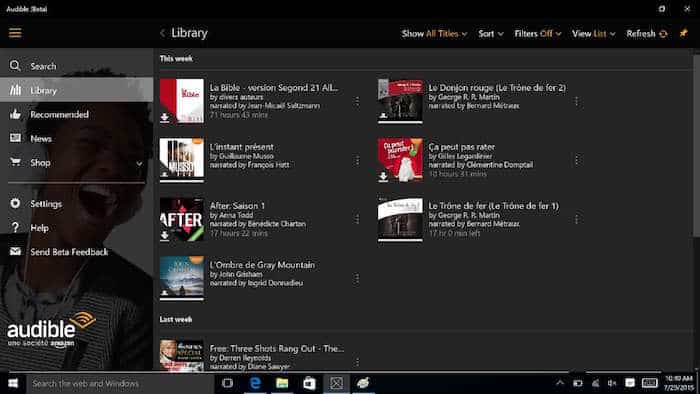700x394 pixels.
Task: Click the Send Beta Feedback envelope icon
Action: pyautogui.click(x=15, y=251)
